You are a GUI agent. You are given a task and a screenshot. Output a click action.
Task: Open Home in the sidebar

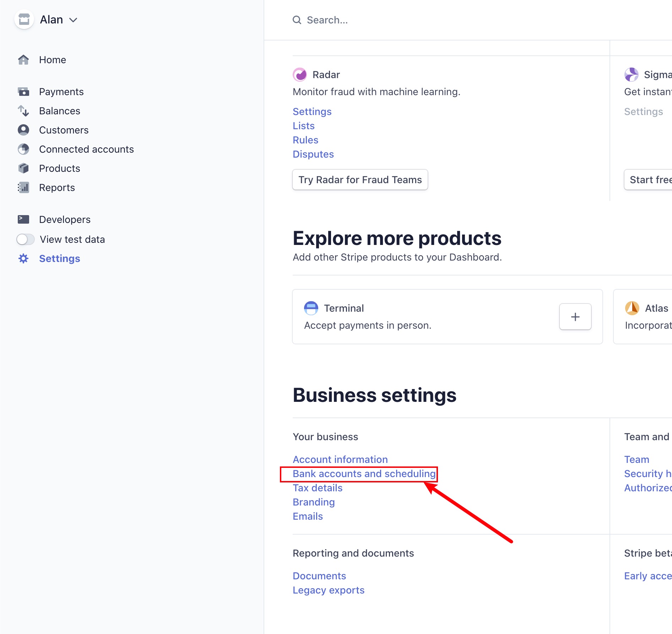pos(53,60)
